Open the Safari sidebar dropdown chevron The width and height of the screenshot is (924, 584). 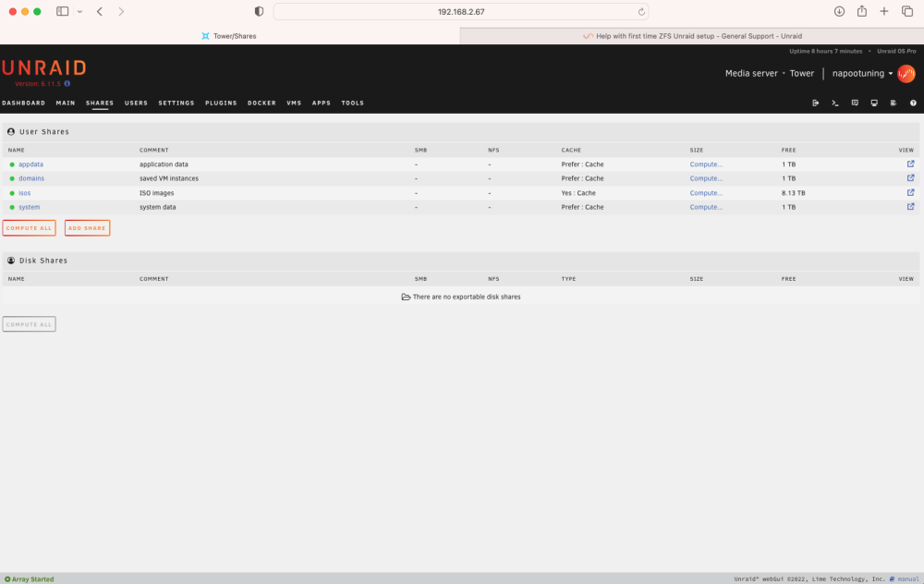[x=79, y=11]
